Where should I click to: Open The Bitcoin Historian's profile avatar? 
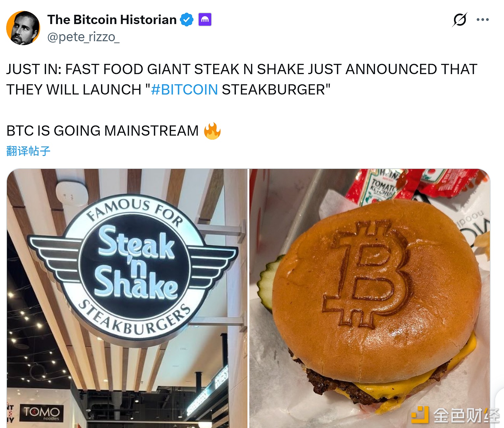point(23,28)
